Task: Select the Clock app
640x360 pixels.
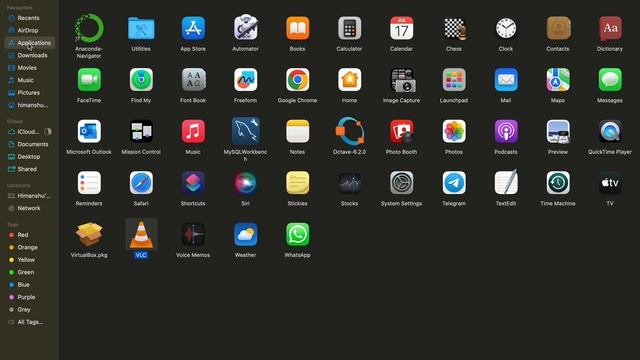Action: [x=506, y=28]
